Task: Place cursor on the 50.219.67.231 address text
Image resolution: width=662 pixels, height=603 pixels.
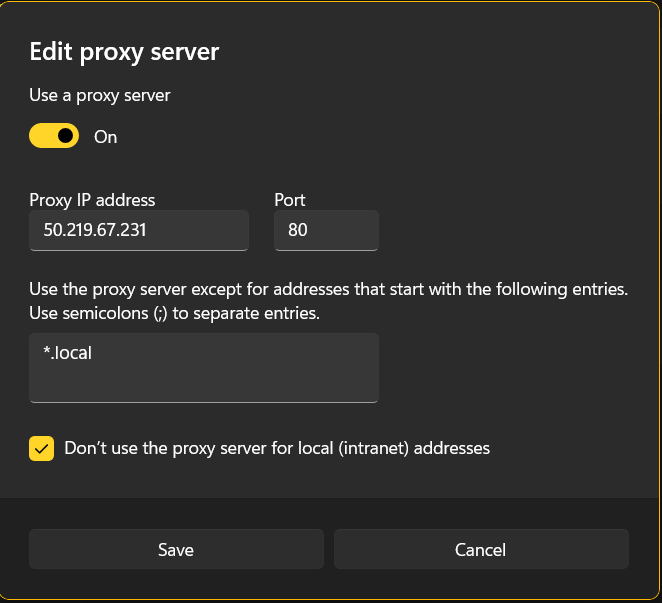Action: click(x=95, y=230)
